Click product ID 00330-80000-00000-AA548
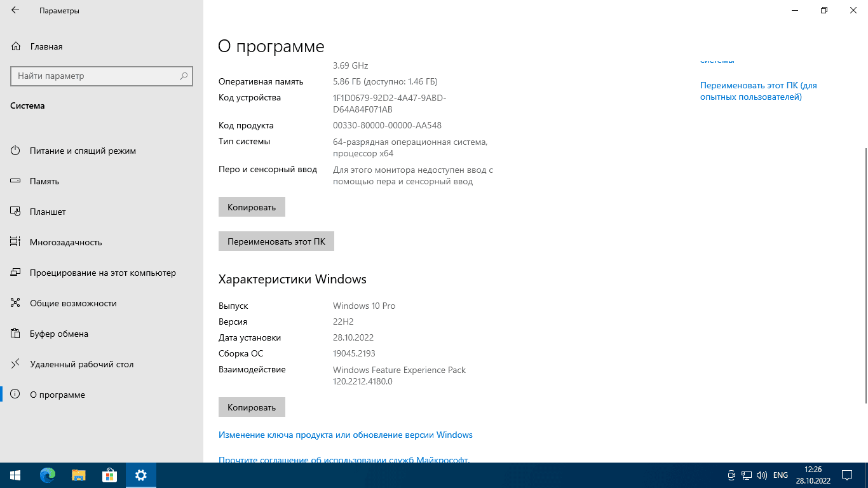This screenshot has height=488, width=868. click(x=387, y=126)
